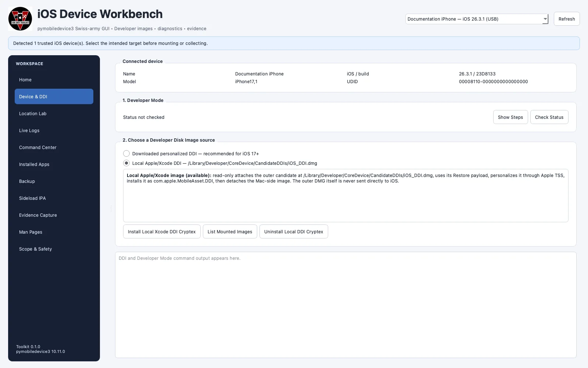Click List Mounted Images button
This screenshot has height=368, width=588.
coord(230,231)
